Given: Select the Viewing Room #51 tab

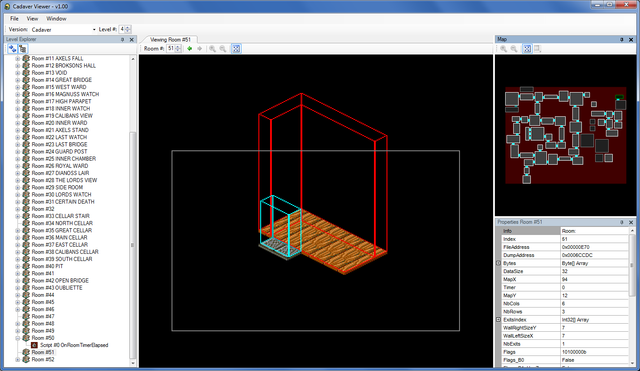Looking at the screenshot, I should click(170, 40).
